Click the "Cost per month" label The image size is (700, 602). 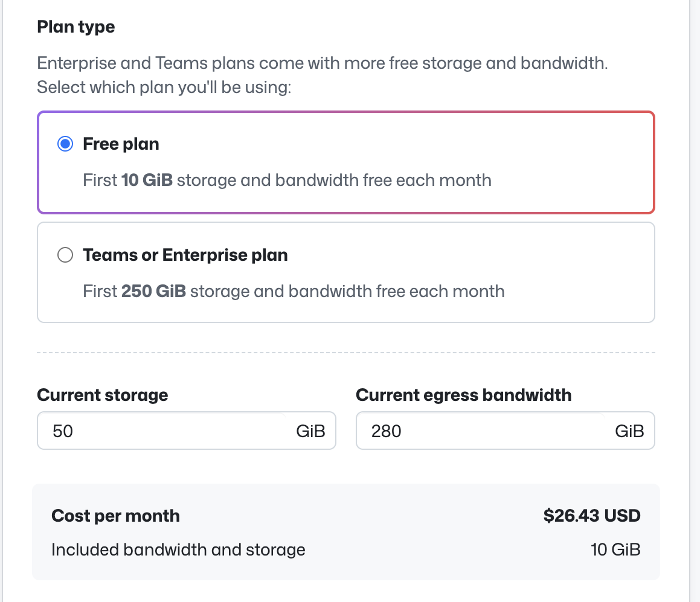click(x=115, y=516)
